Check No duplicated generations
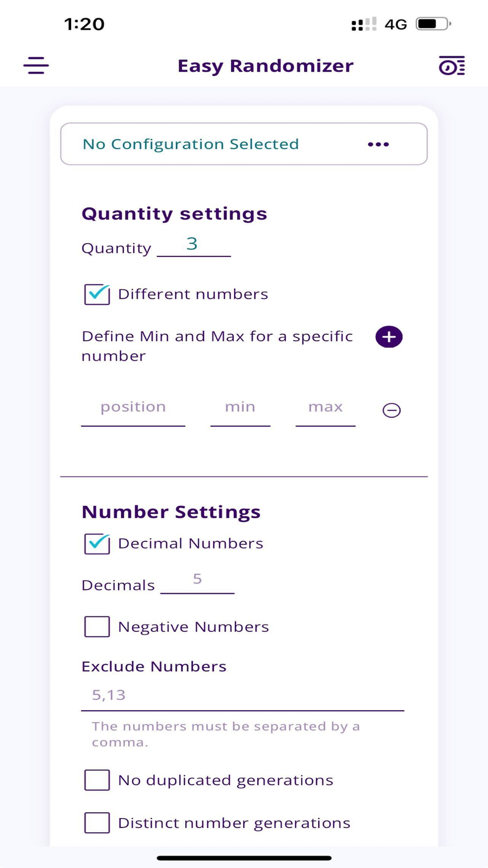 point(97,780)
